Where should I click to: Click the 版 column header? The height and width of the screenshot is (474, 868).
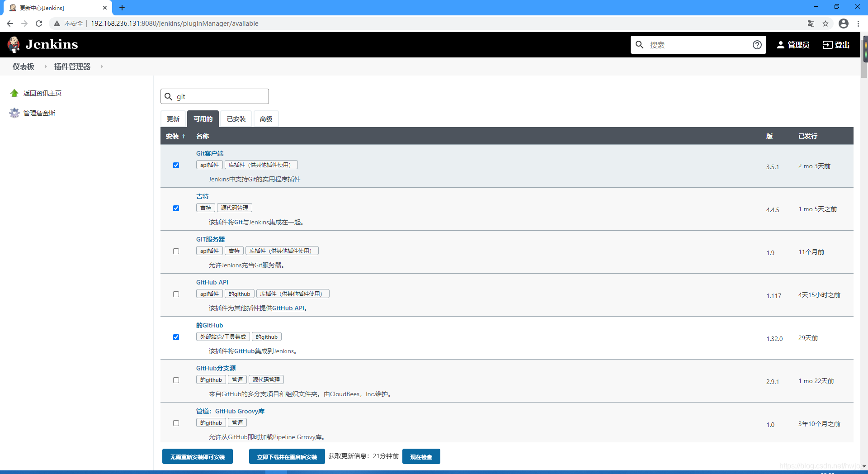click(769, 136)
